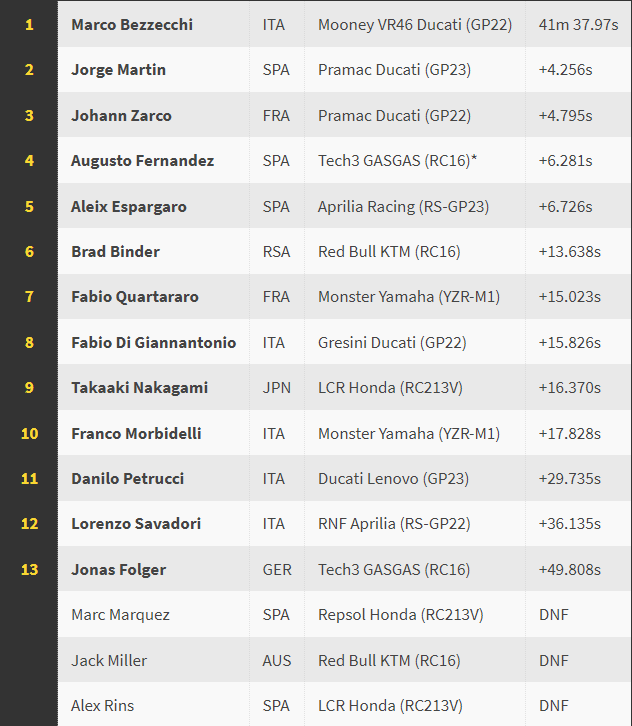Screen dimensions: 632x726
Task: Click Franco Morbidelli's name
Action: coord(136,434)
